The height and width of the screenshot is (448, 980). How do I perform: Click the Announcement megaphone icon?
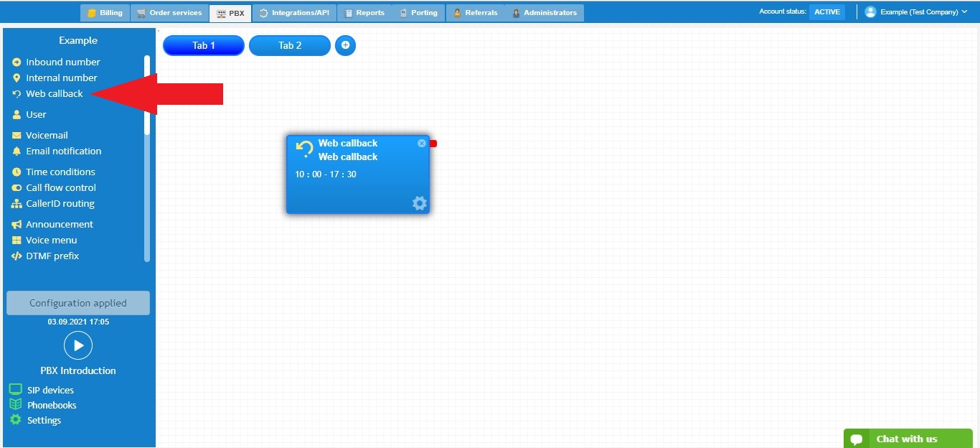pos(17,224)
